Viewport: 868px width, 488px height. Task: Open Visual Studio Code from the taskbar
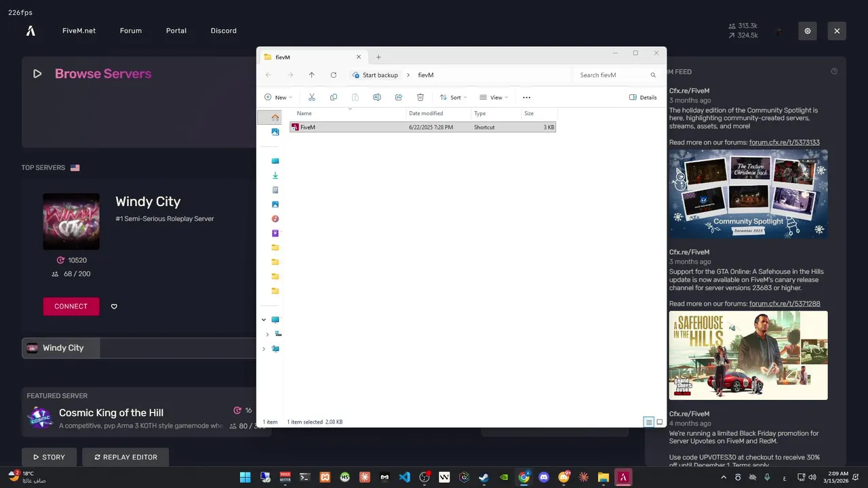click(404, 477)
